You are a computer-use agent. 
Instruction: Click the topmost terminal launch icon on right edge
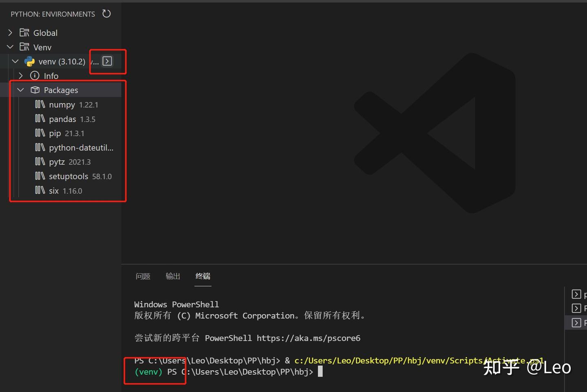click(577, 294)
